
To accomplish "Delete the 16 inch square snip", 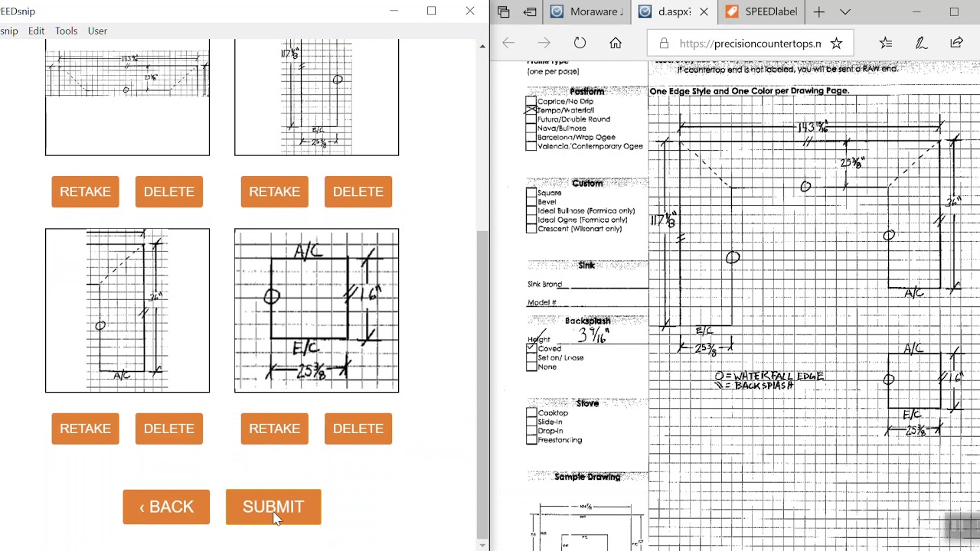I will (x=358, y=429).
